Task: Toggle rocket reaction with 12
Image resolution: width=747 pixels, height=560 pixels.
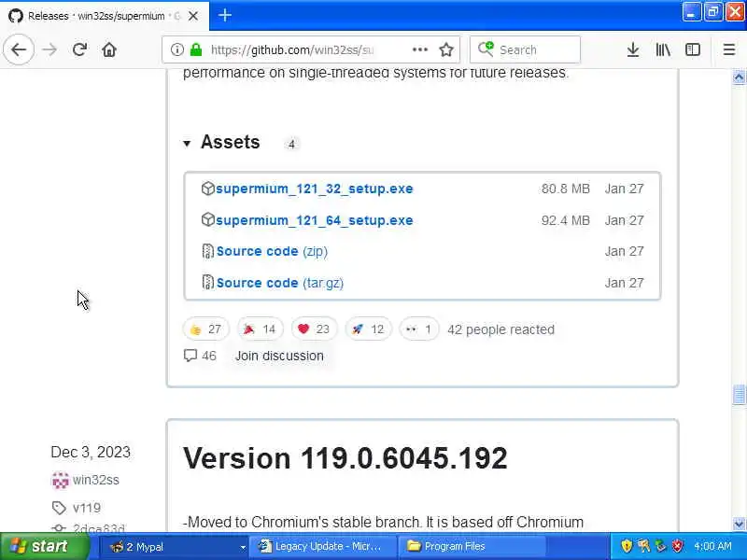Action: (x=368, y=329)
